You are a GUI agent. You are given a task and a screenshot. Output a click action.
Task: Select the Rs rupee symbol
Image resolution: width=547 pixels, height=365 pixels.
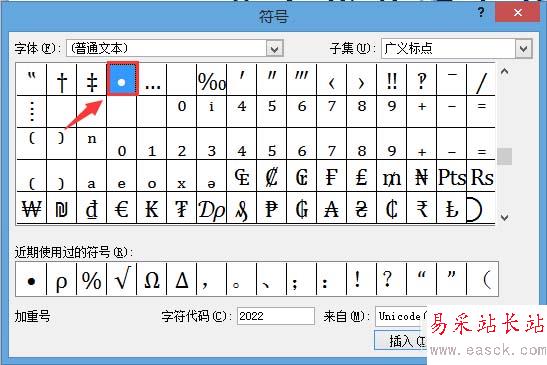tap(481, 176)
